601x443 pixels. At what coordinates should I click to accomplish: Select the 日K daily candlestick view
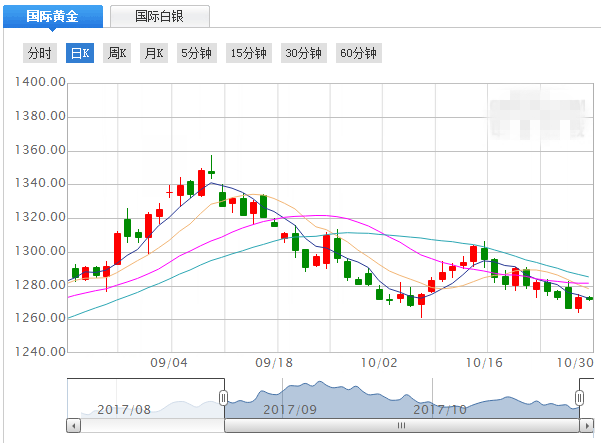(x=80, y=53)
